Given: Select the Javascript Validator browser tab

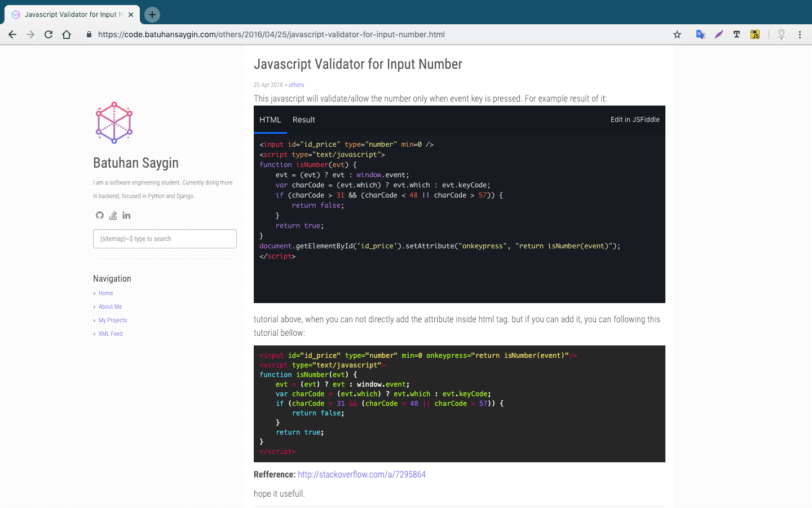Looking at the screenshot, I should [x=72, y=15].
